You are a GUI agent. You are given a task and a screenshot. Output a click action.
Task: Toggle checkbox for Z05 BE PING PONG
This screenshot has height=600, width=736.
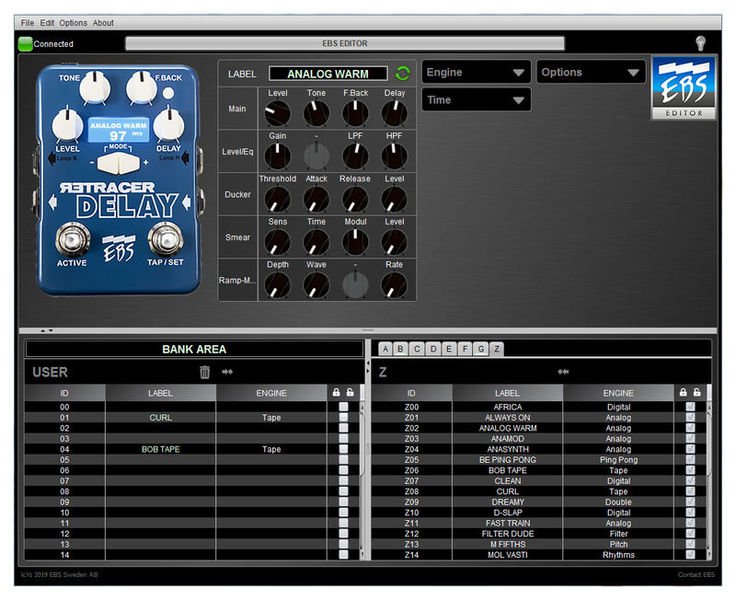tap(690, 460)
